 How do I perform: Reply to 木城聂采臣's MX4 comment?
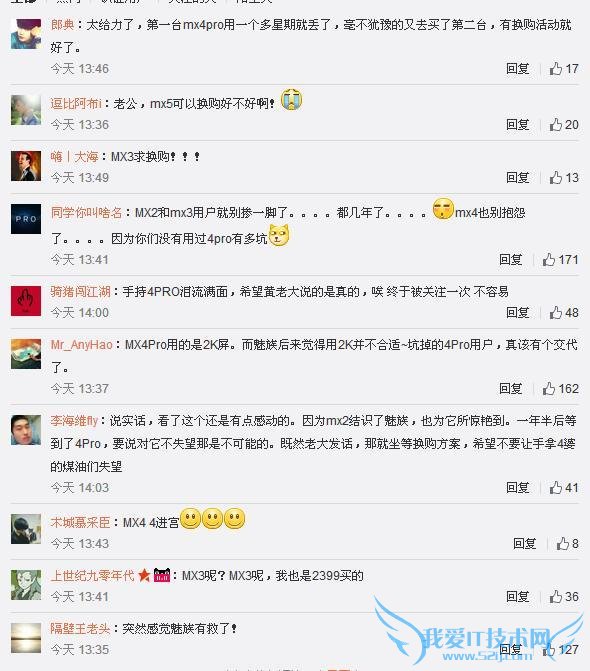[525, 543]
